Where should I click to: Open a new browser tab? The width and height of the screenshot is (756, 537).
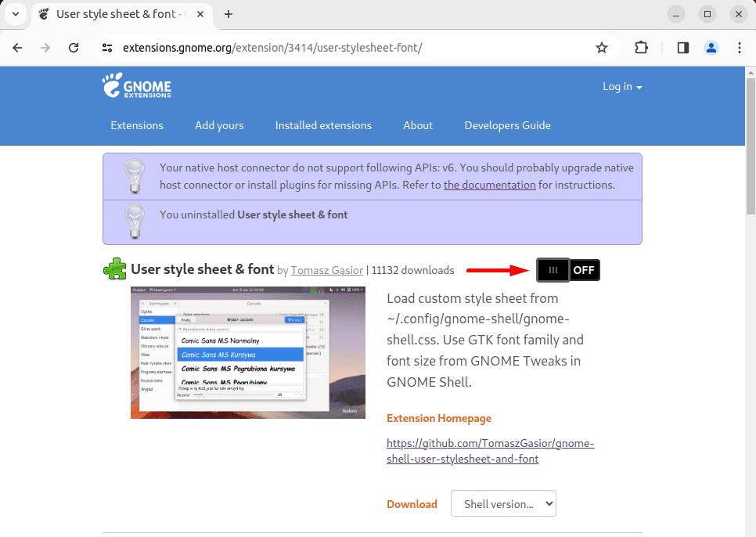(229, 14)
